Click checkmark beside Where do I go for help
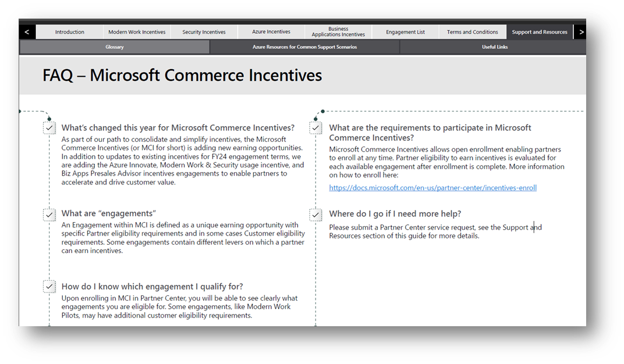Viewport: 624px width, 364px height. click(315, 215)
